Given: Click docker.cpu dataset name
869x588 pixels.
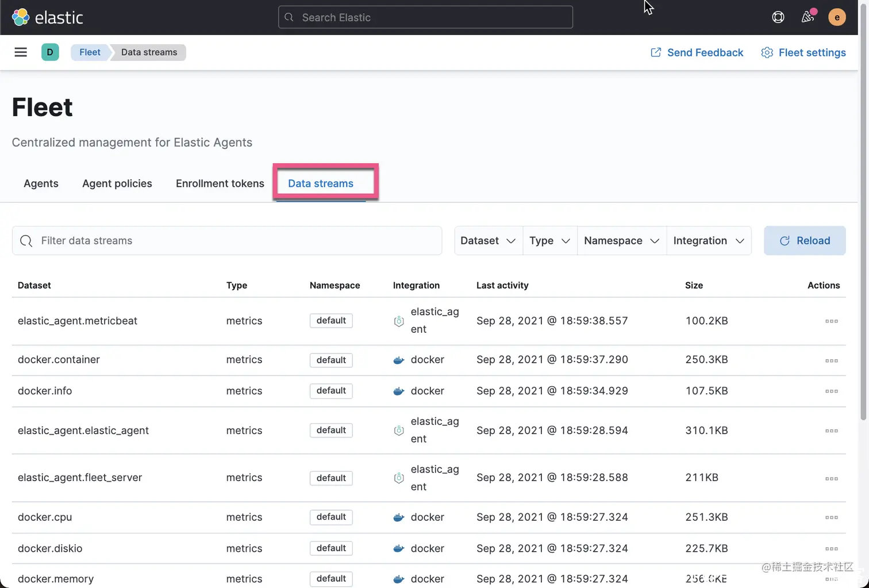Looking at the screenshot, I should click(x=45, y=517).
